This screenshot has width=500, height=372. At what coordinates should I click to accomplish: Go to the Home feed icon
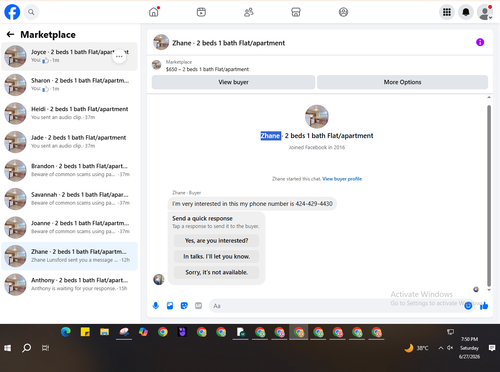tap(154, 12)
